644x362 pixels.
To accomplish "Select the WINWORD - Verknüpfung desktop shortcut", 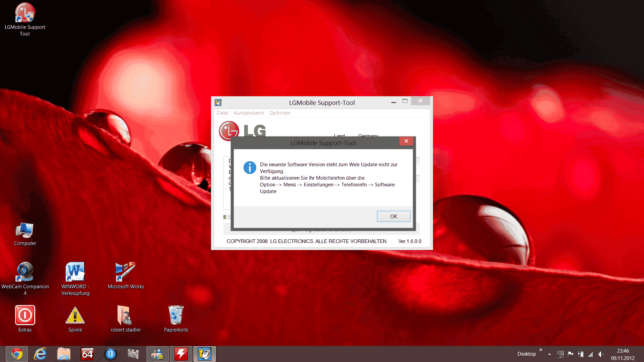I will pyautogui.click(x=75, y=279).
